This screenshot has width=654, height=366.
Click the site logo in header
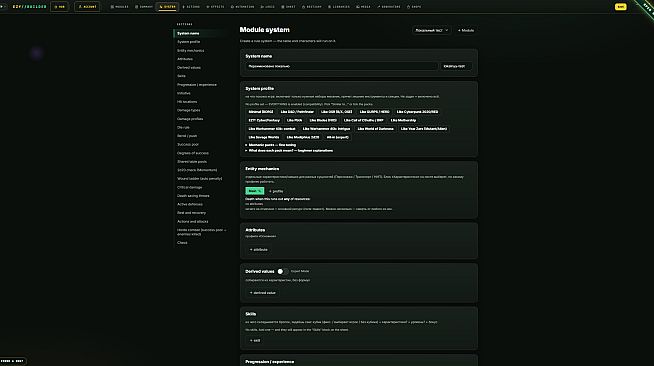[x=29, y=7]
